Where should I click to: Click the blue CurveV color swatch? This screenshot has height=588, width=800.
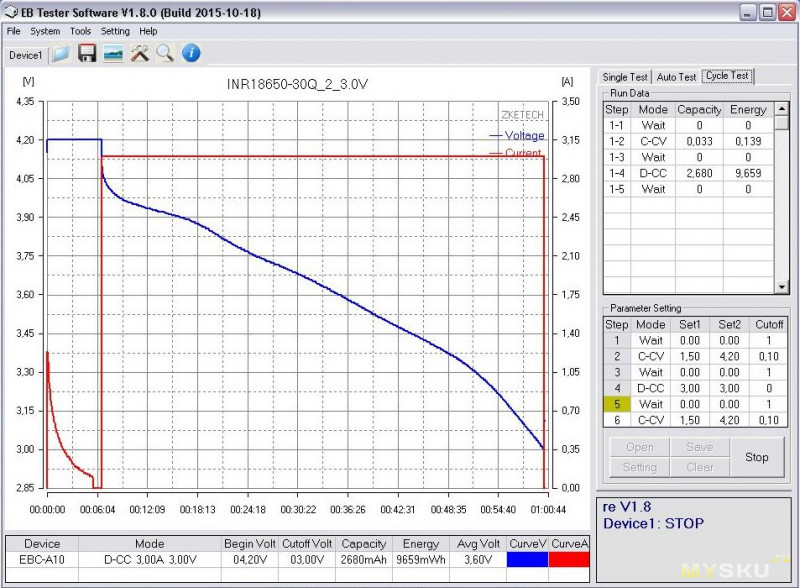pos(527,560)
